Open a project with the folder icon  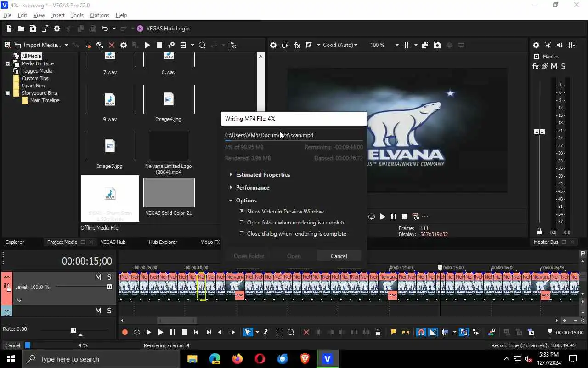click(21, 29)
